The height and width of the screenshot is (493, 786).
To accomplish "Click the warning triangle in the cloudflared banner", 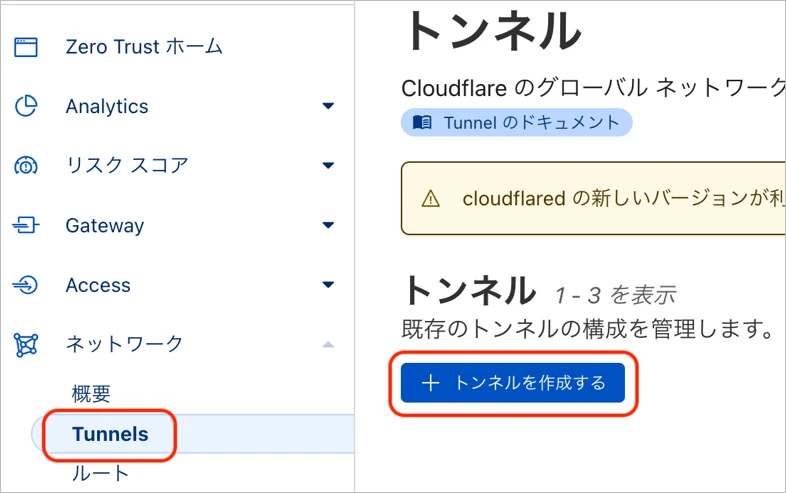I will [431, 199].
